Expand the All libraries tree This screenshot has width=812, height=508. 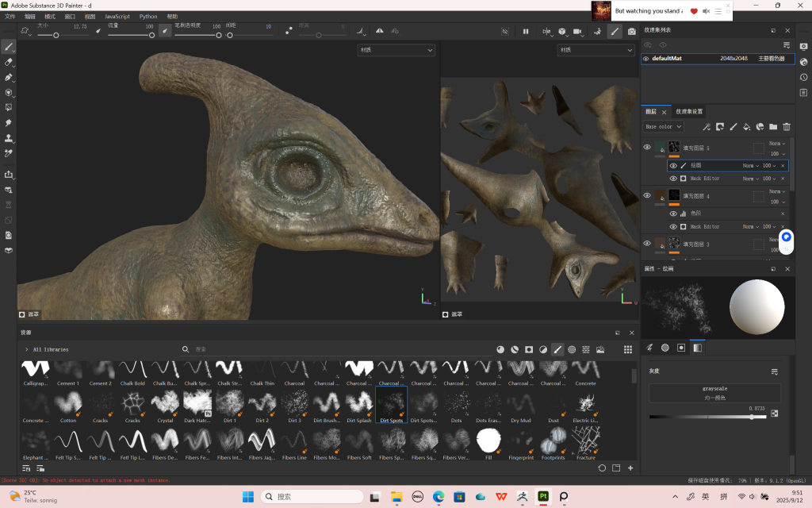(26, 349)
